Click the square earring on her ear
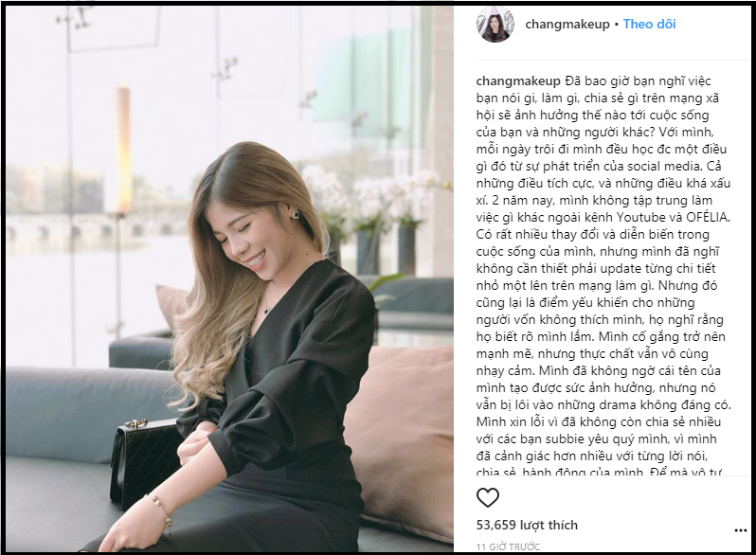 296,214
